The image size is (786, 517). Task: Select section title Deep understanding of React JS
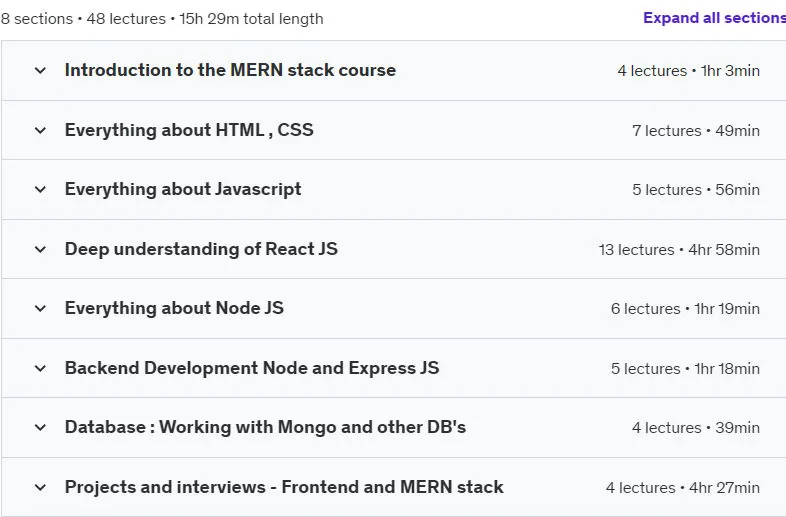point(201,249)
